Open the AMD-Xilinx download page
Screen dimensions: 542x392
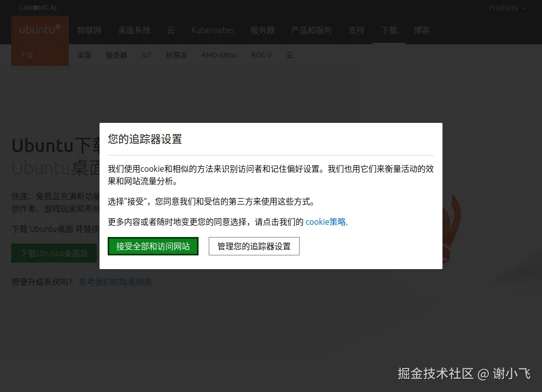coord(219,55)
